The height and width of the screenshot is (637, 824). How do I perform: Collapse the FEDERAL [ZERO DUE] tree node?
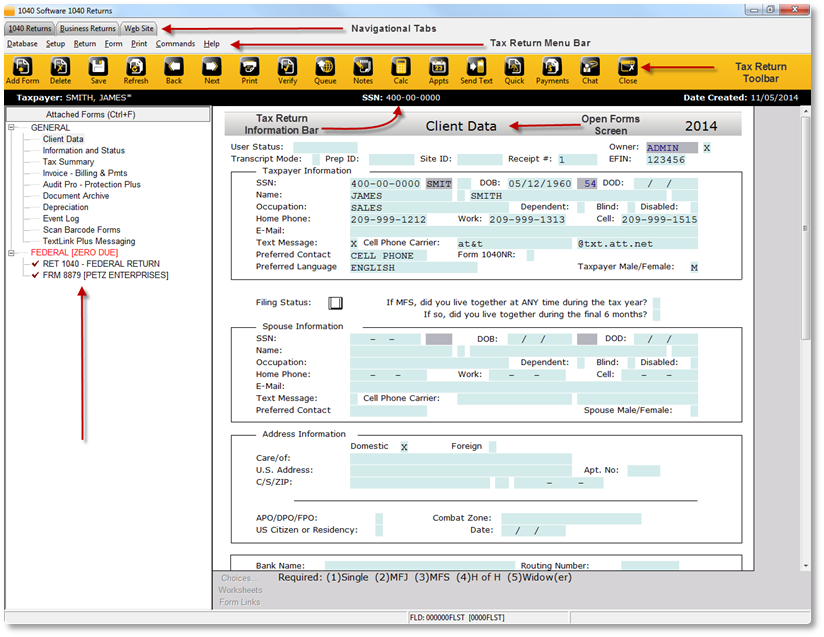[x=12, y=253]
